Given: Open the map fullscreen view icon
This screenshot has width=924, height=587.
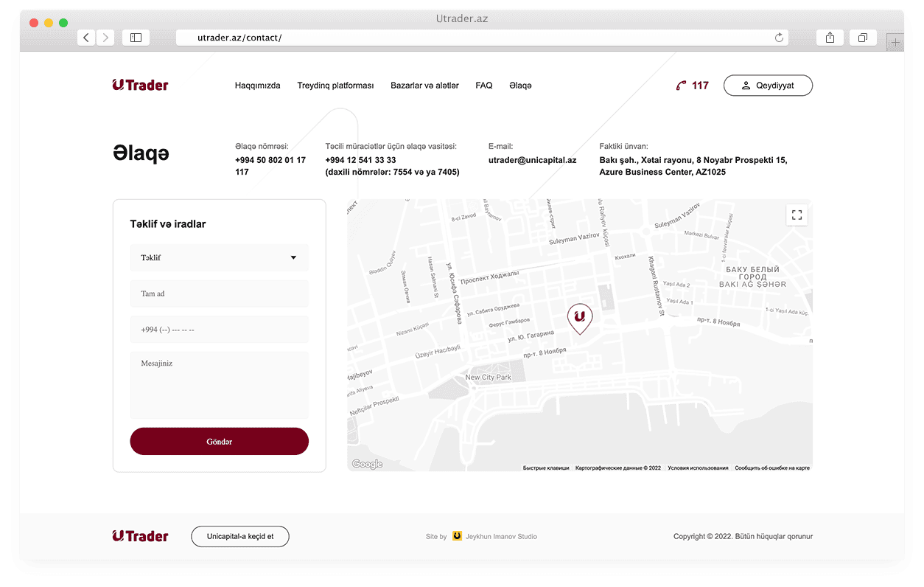Looking at the screenshot, I should (797, 215).
